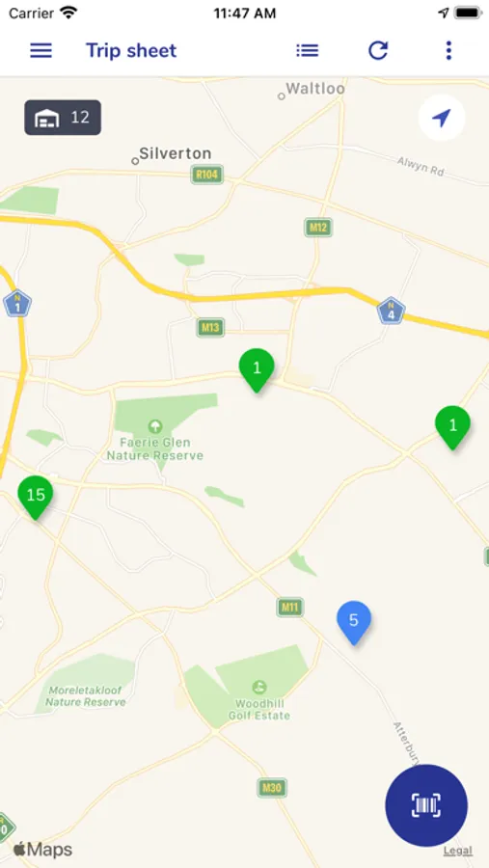Tap the Woodhill Golf Estate marker
Image resolution: width=489 pixels, height=868 pixels.
click(258, 687)
